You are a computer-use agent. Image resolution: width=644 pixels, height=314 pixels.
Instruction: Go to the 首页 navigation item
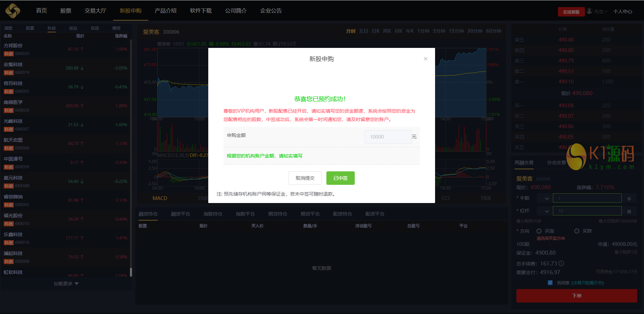(x=42, y=11)
